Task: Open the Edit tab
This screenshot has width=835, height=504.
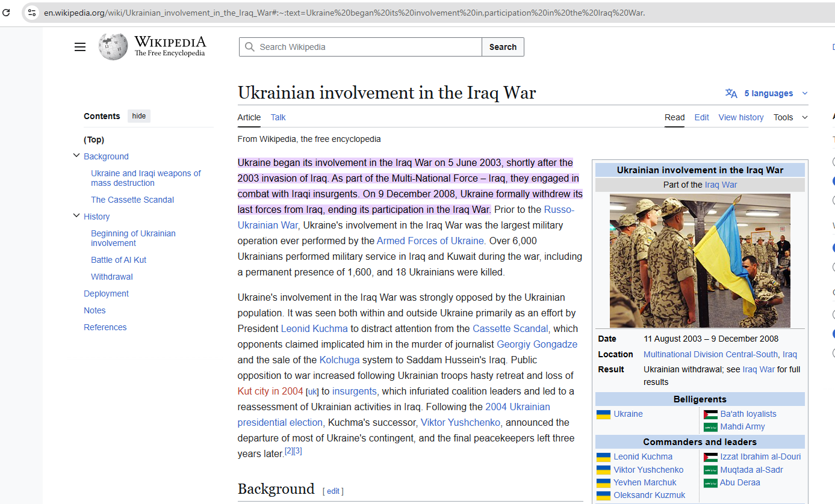Action: (702, 117)
